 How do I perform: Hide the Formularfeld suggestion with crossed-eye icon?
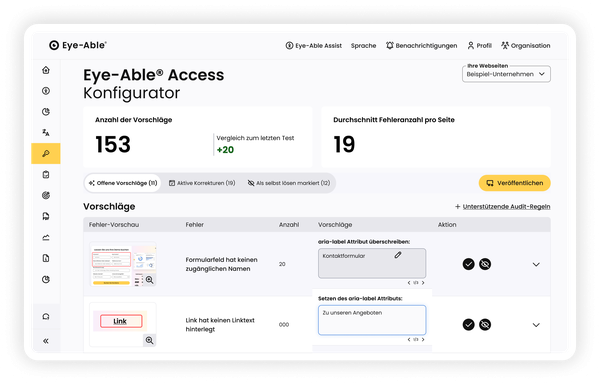click(485, 264)
